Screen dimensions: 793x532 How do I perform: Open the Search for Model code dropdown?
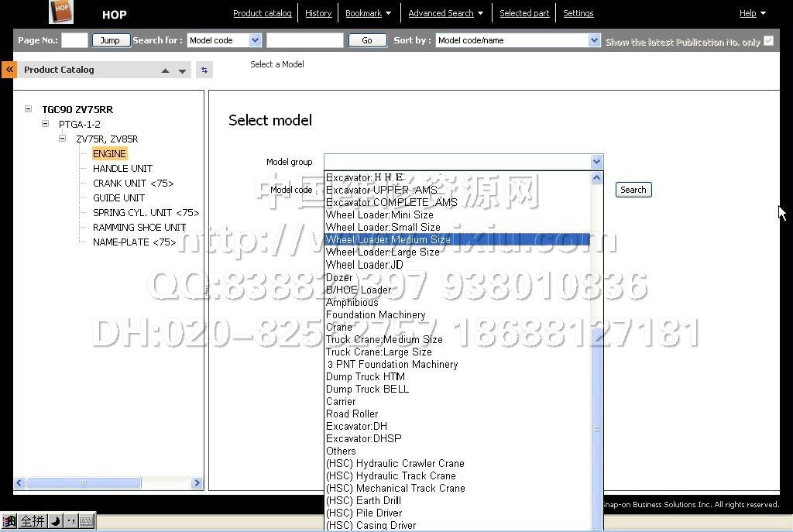coord(255,40)
